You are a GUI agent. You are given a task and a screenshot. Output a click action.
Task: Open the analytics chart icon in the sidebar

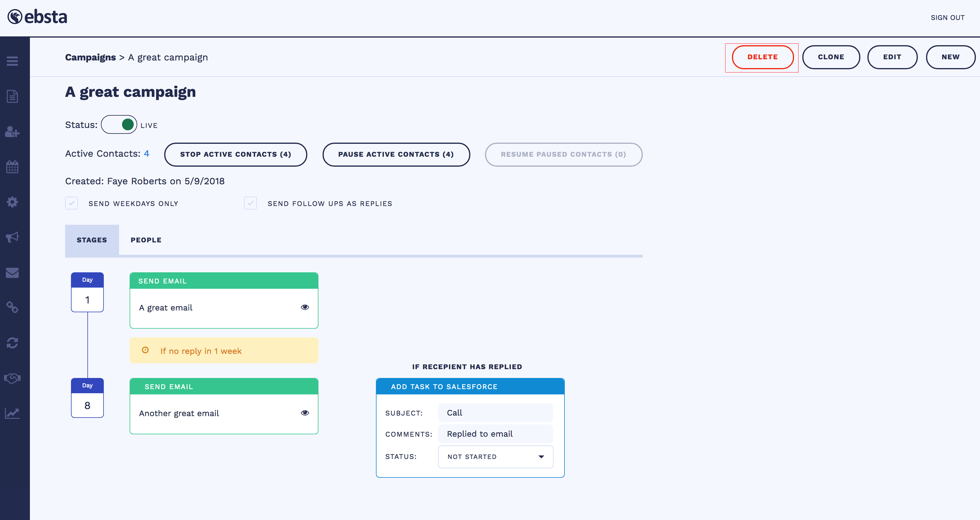[x=12, y=413]
